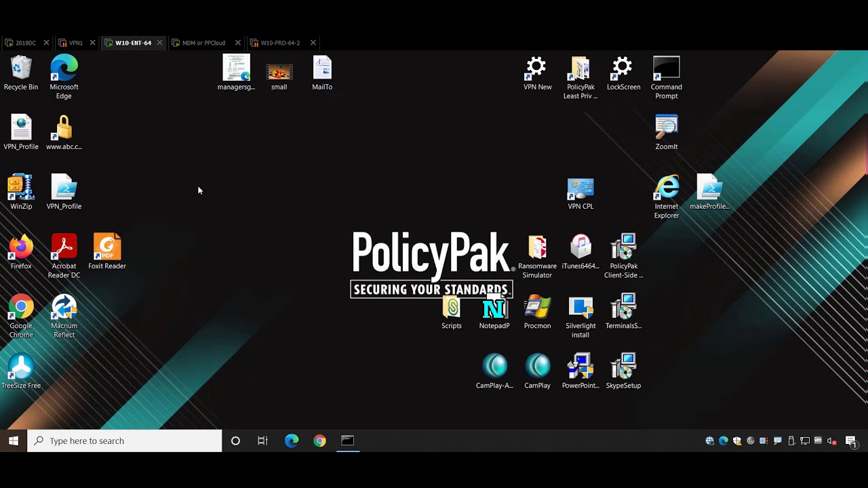Open the Scripts folder icon
The image size is (868, 488).
(x=452, y=312)
